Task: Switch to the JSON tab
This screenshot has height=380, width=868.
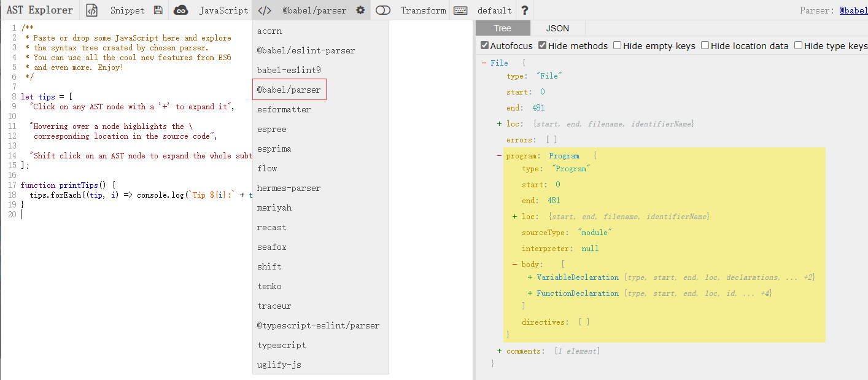Action: click(557, 28)
